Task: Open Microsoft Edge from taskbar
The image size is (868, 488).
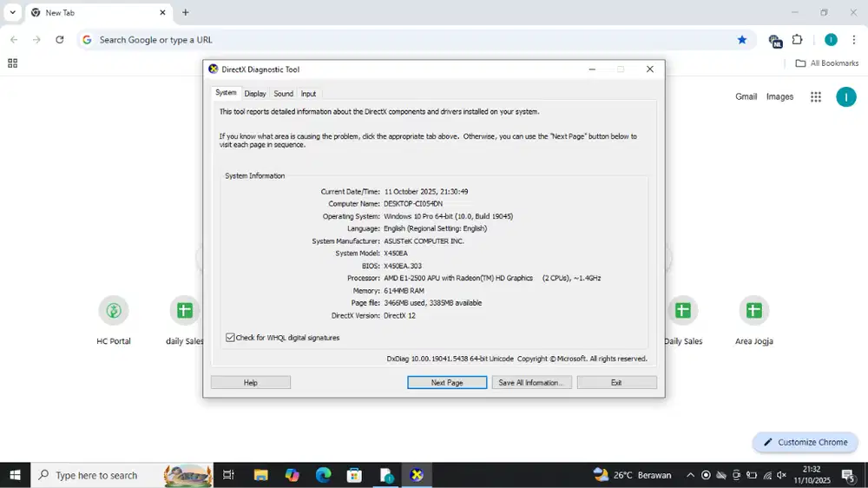Action: point(323,475)
